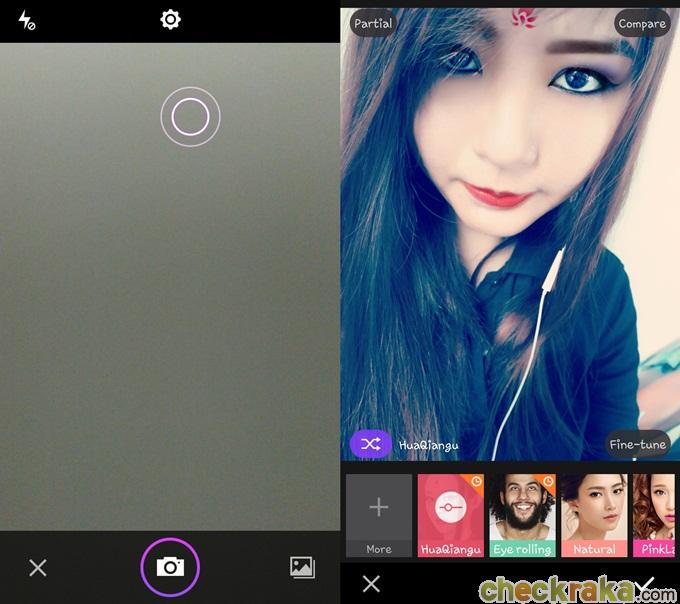
Task: Expand more styles with the plus tile
Action: click(379, 515)
